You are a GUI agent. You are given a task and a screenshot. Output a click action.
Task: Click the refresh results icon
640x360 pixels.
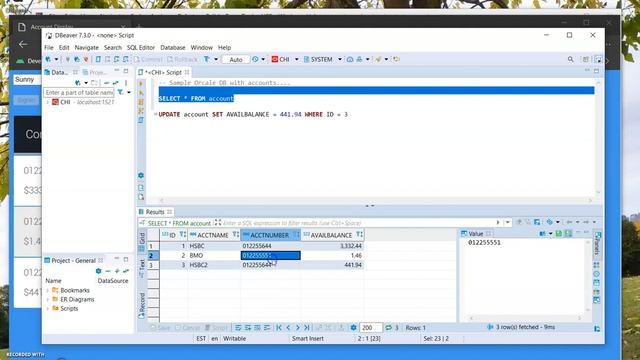389,327
